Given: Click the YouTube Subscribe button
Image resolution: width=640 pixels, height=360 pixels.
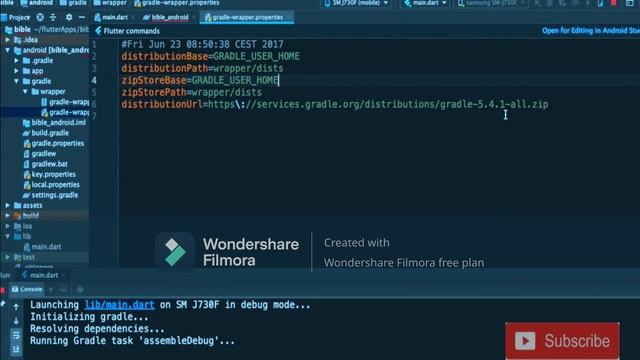Looking at the screenshot, I should [562, 341].
